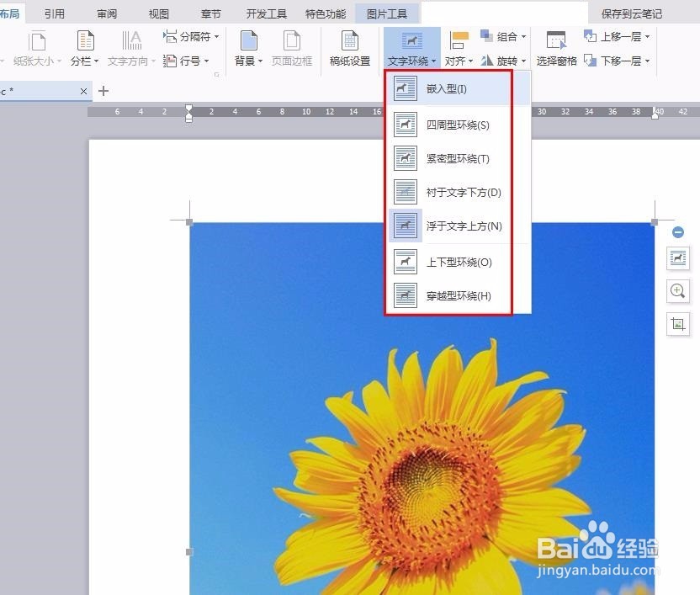Switch to the Developer Tools (开发工具) tab
This screenshot has height=595, width=700.
(x=267, y=13)
